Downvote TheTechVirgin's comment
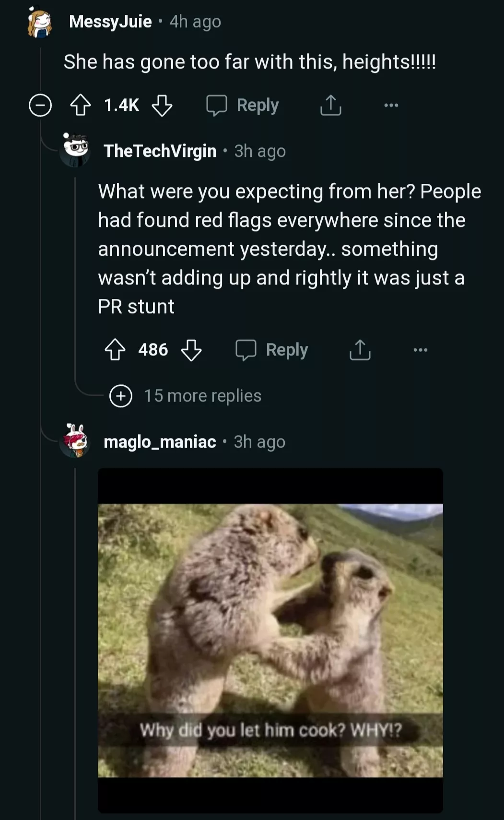Viewport: 504px width, 820px height. click(x=191, y=350)
